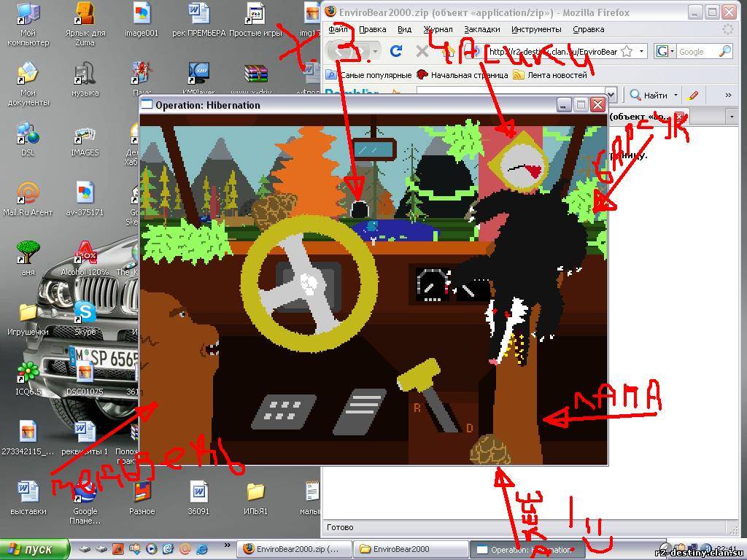This screenshot has height=560, width=747.
Task: Launch KMPlayer from the desktop
Action: coord(198,76)
